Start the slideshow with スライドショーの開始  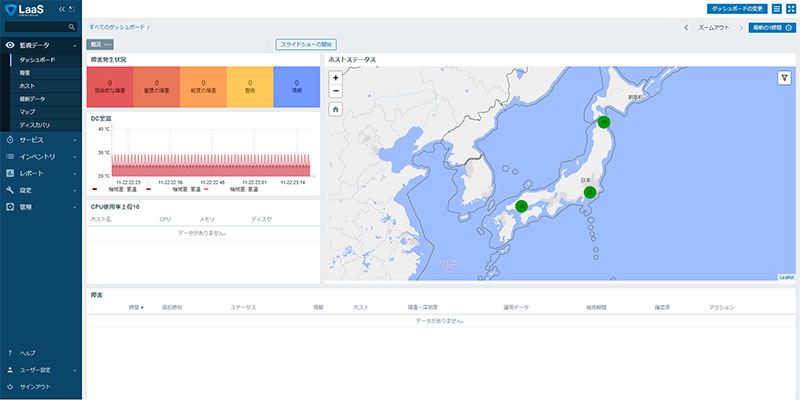point(305,44)
